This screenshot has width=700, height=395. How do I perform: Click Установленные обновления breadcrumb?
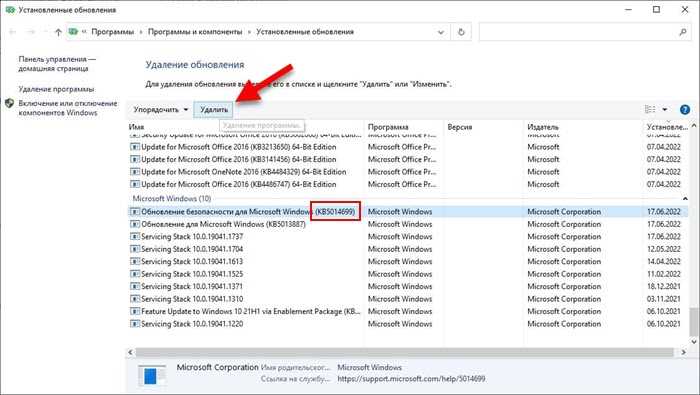(305, 32)
